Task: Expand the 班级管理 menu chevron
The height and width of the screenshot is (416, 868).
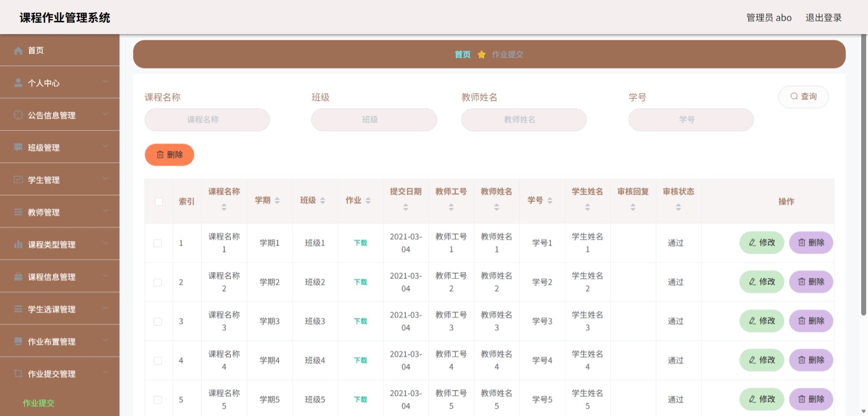Action: click(105, 146)
